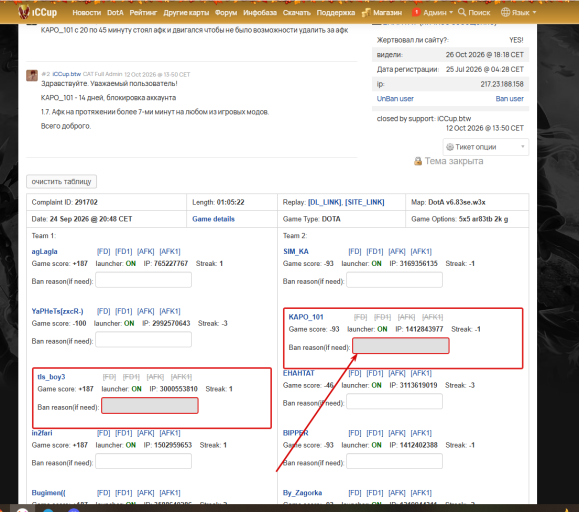This screenshot has width=579, height=512.
Task: Open the replay SITE_LINK
Action: [x=365, y=202]
